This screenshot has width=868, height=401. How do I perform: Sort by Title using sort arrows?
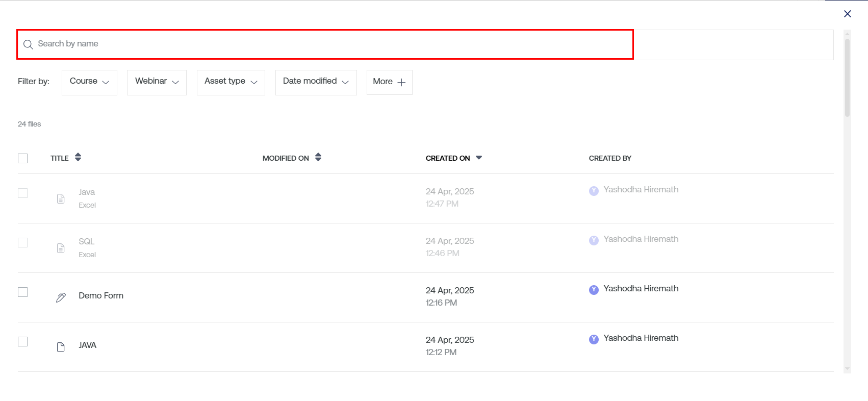pos(78,157)
